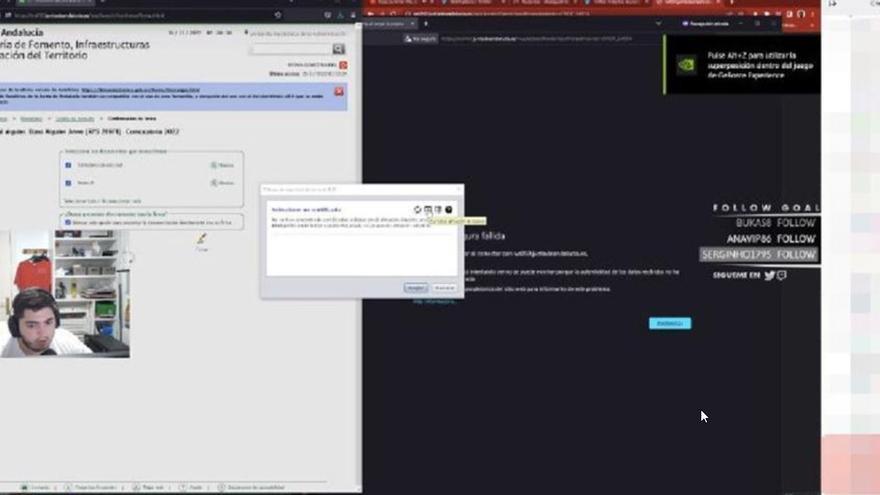Viewport: 880px width, 495px height.
Task: Click the Twitter bird icon beside SIGUEME EN
Action: point(769,275)
